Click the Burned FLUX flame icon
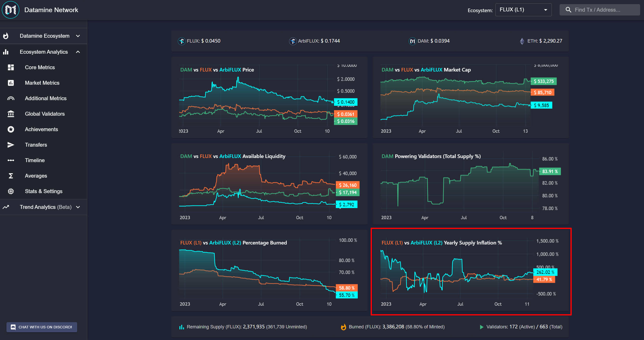Viewport: 644px width, 340px height. (343, 327)
